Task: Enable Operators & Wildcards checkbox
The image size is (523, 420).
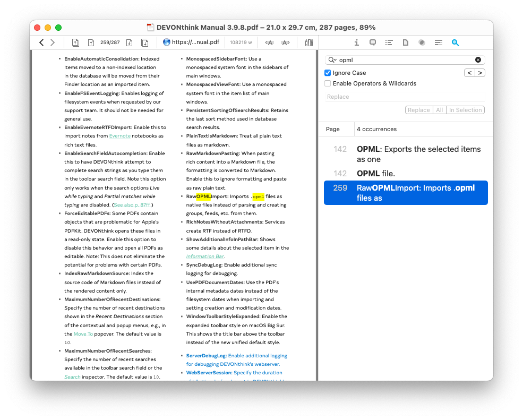Action: pyautogui.click(x=328, y=83)
